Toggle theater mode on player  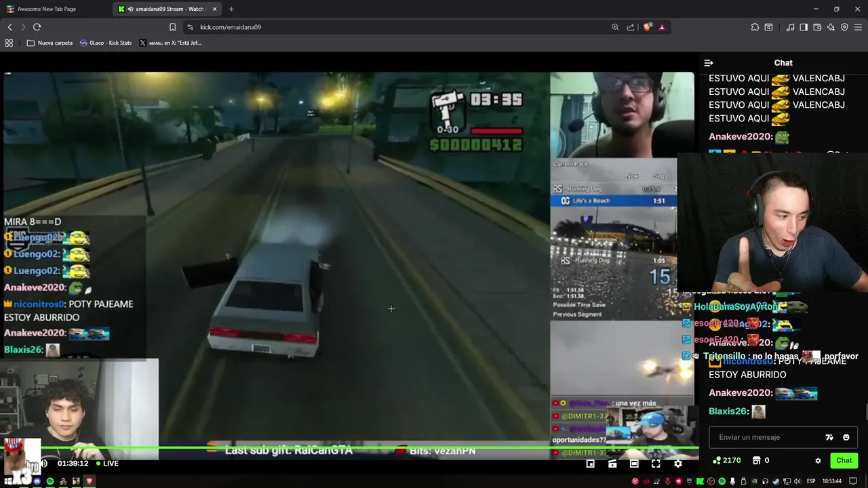pyautogui.click(x=634, y=464)
